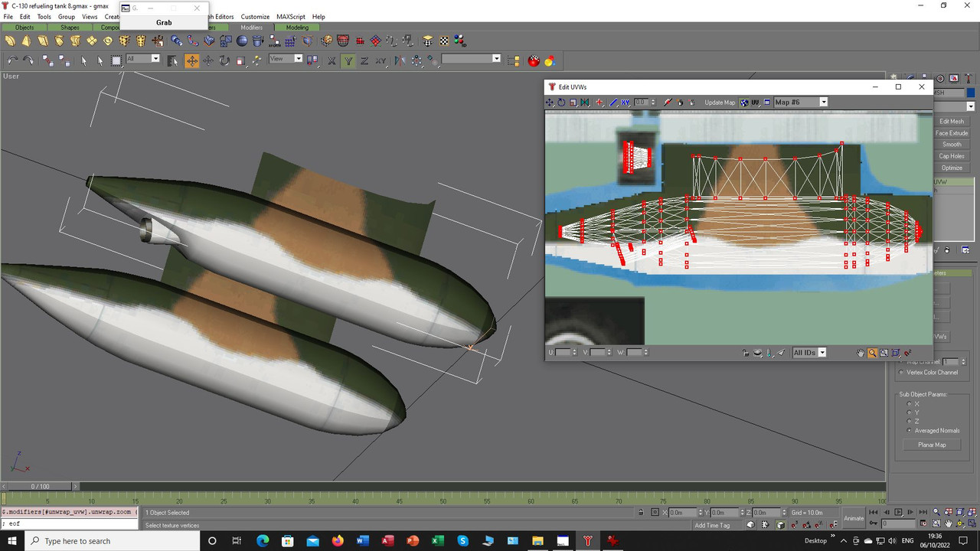This screenshot has height=551, width=980.
Task: Open the View coordinate system dropdown
Action: point(298,59)
